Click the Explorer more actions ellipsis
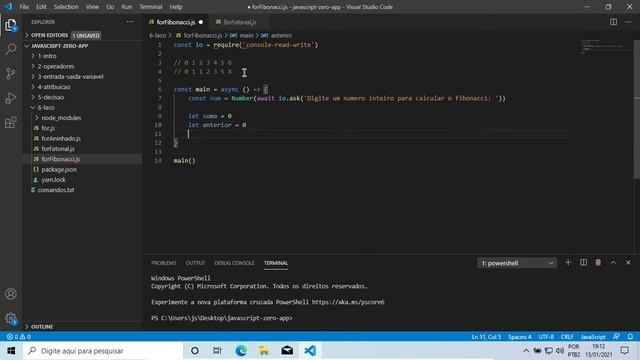 129,22
